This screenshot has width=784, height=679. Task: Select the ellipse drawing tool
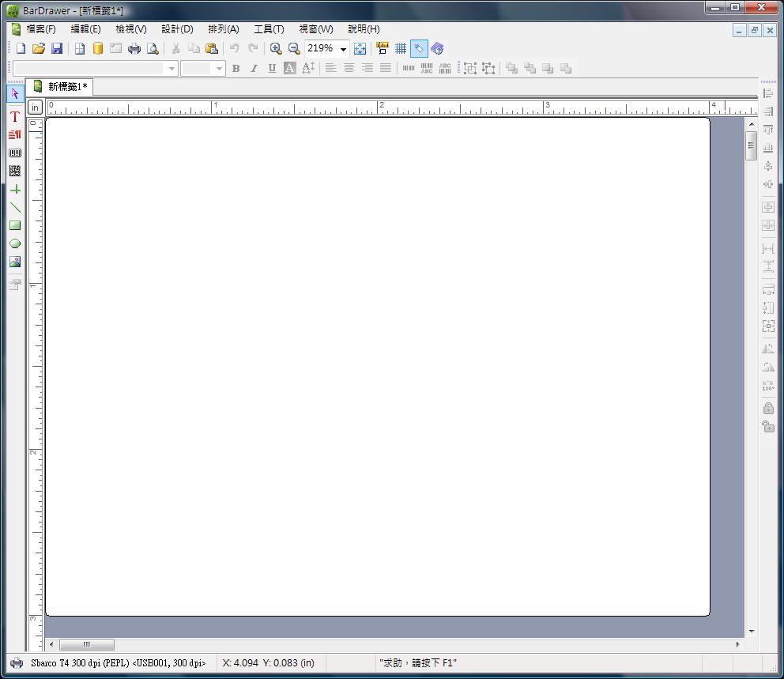click(x=15, y=243)
